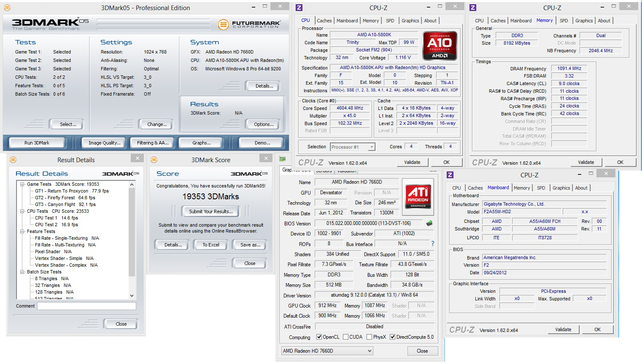
Task: Click the Result Details scrollbar up arrow
Action: pos(132,185)
